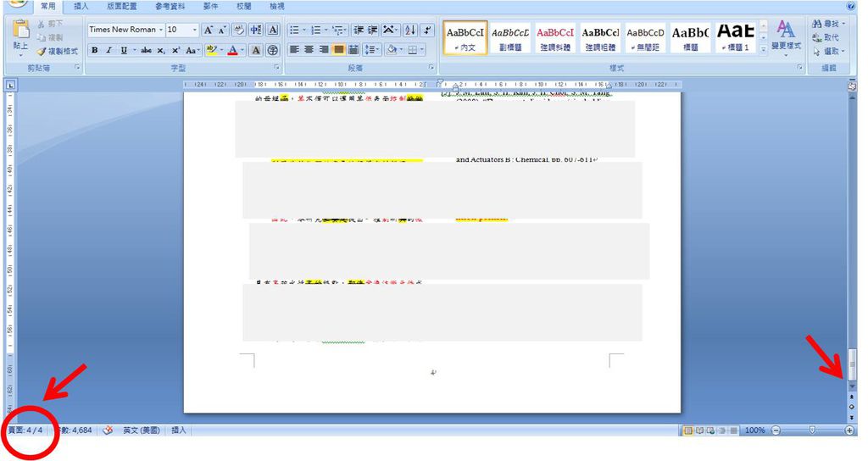Screen dimensions: 868x461
Task: Decrease the paragraph indent
Action: coord(359,30)
